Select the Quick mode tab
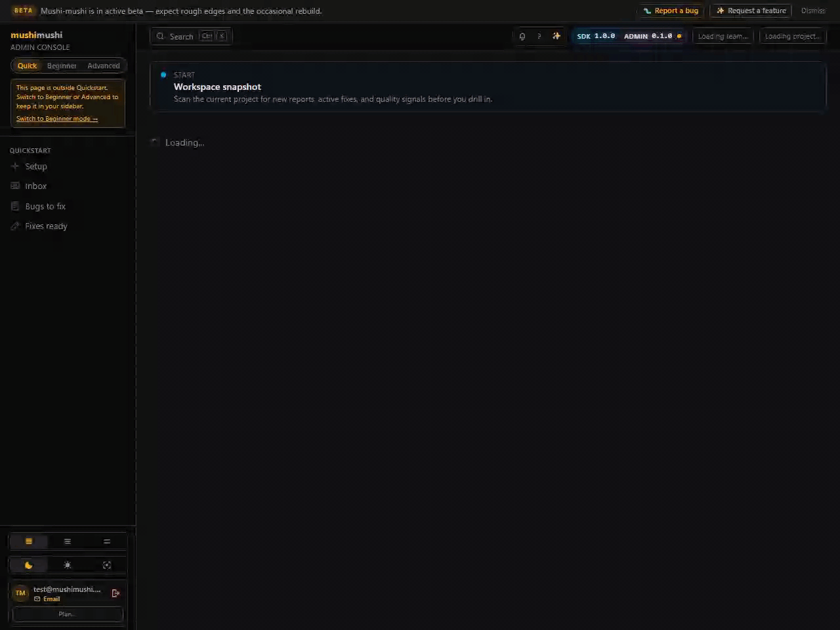840x630 pixels. (28, 66)
